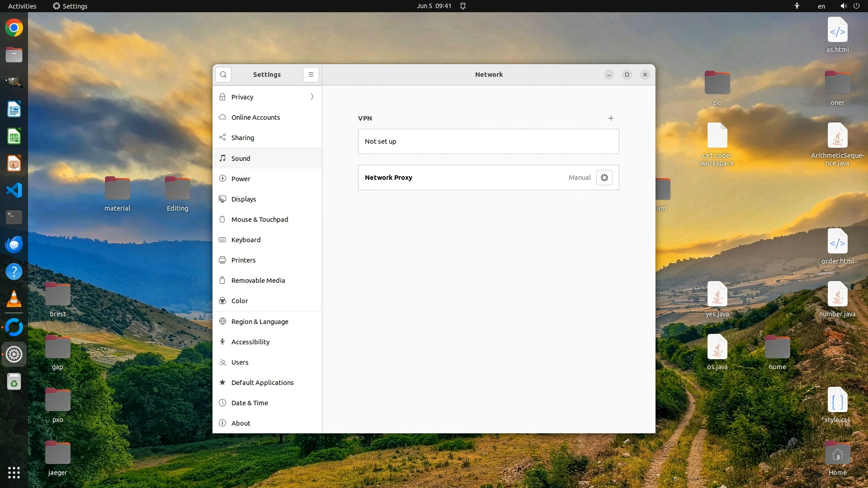Image resolution: width=868 pixels, height=488 pixels.
Task: Launch VLC media player from dock
Action: point(14,299)
